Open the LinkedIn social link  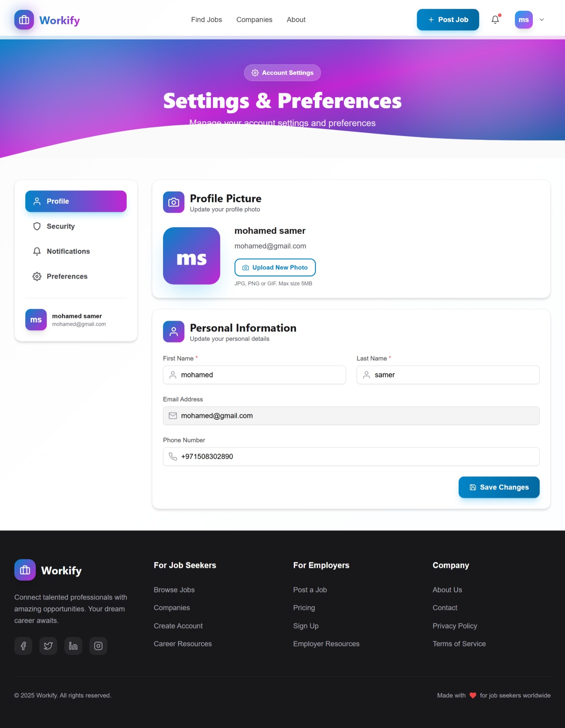click(x=73, y=646)
